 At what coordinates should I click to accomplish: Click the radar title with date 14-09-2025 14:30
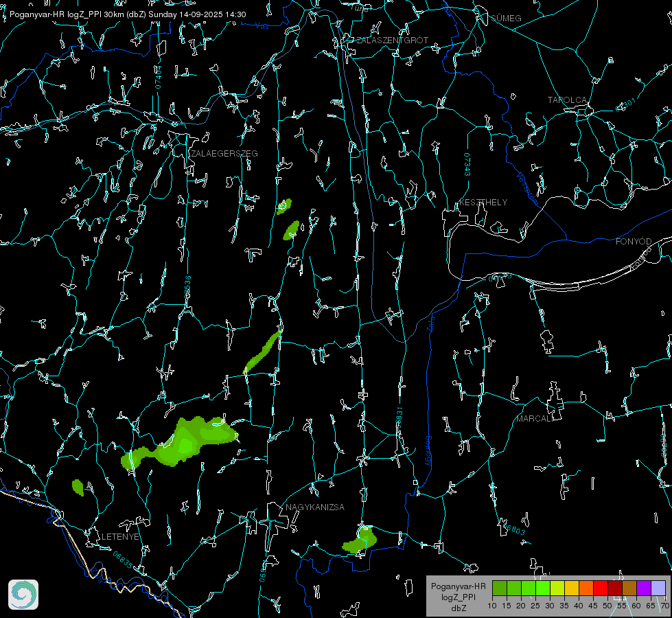[128, 14]
